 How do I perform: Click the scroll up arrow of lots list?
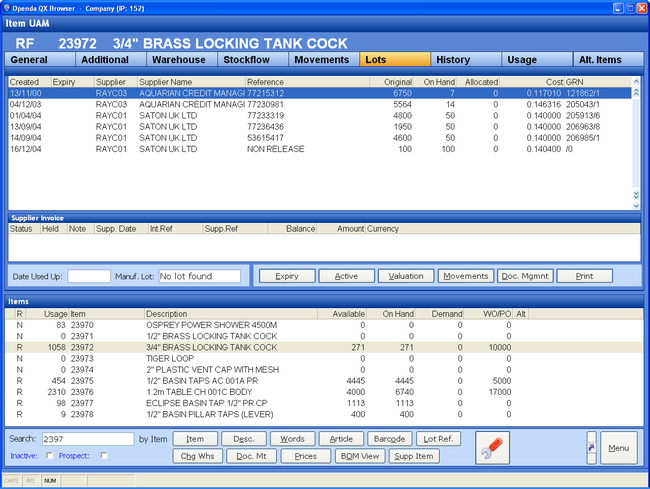coord(636,81)
